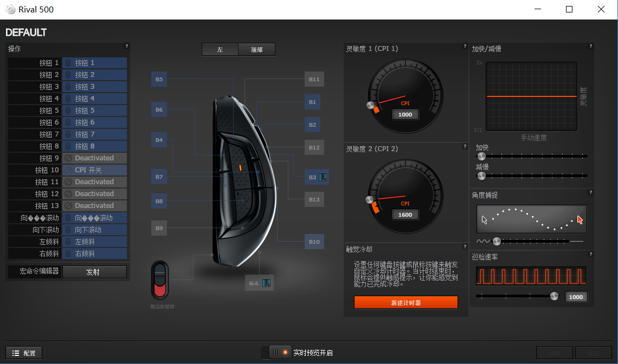Open the 按钮 3 action assignment

pos(94,86)
